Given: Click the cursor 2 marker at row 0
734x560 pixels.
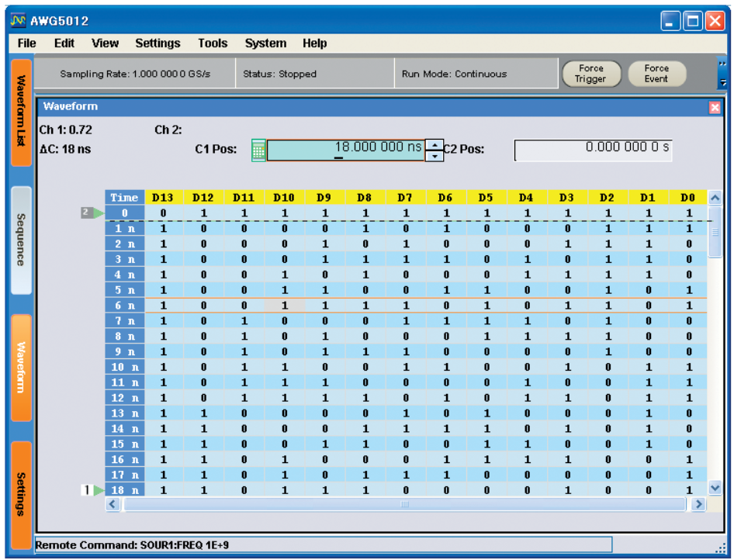Looking at the screenshot, I should click(92, 212).
